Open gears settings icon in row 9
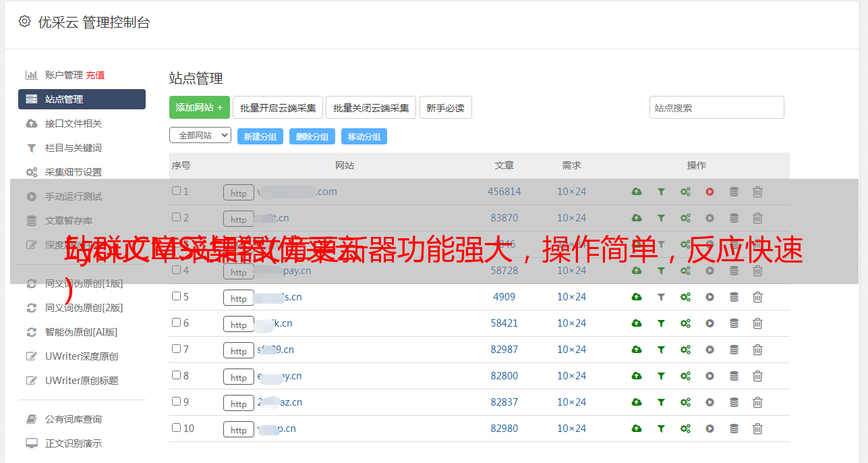Image resolution: width=868 pixels, height=463 pixels. pyautogui.click(x=685, y=402)
